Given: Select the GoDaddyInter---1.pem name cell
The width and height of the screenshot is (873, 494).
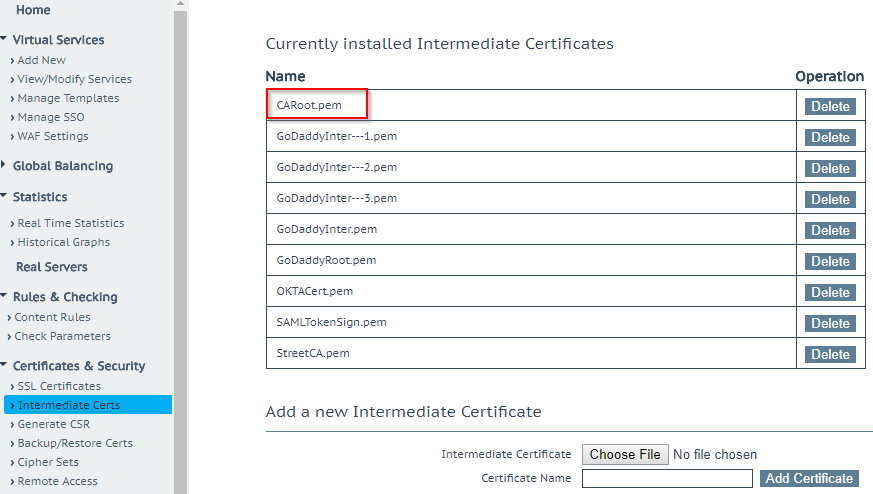Looking at the screenshot, I should click(x=531, y=136).
